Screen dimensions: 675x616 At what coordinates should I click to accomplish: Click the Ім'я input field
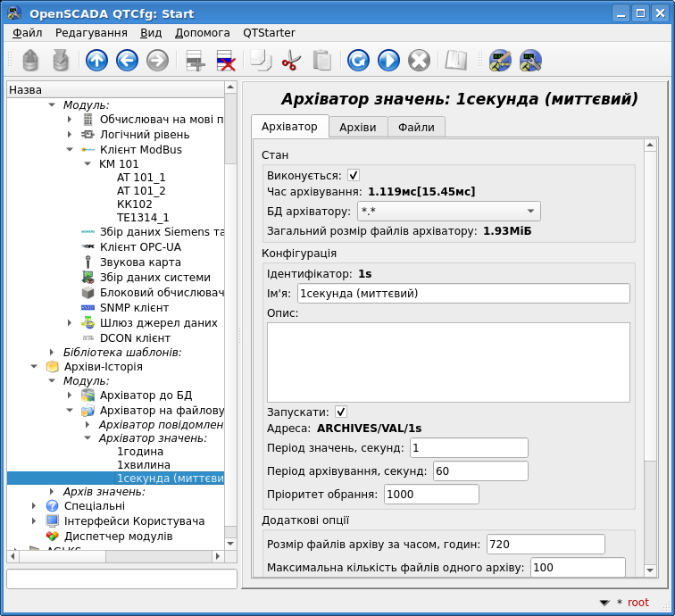(463, 293)
